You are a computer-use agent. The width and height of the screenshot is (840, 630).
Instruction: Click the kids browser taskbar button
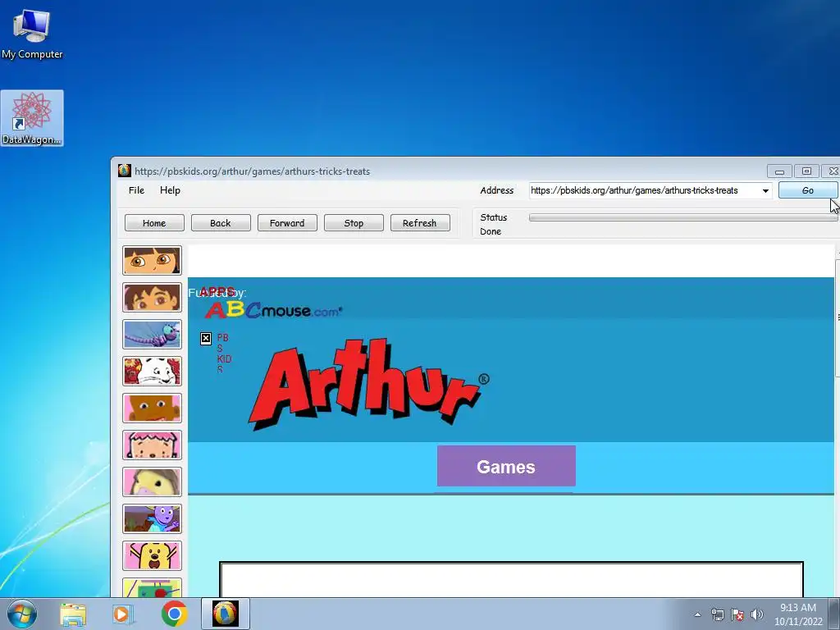pyautogui.click(x=225, y=614)
